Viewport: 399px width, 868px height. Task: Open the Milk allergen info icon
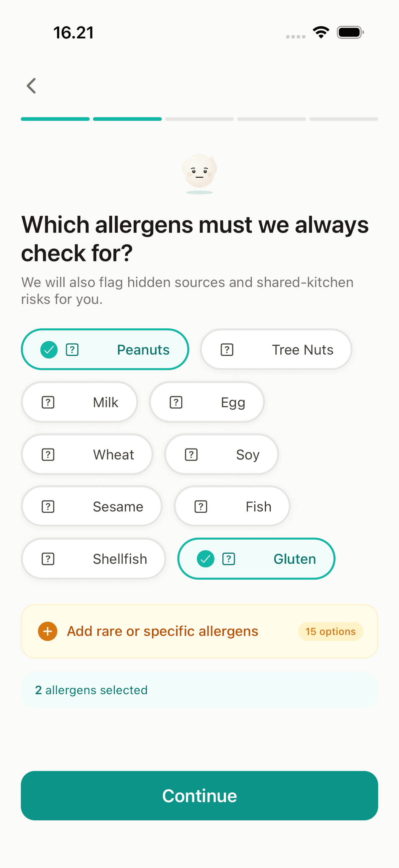click(x=48, y=402)
